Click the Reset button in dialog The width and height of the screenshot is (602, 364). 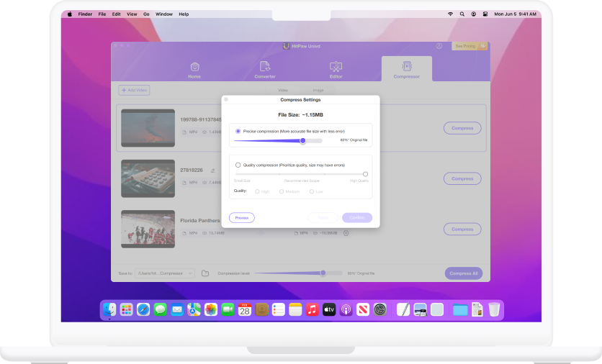[x=323, y=218]
